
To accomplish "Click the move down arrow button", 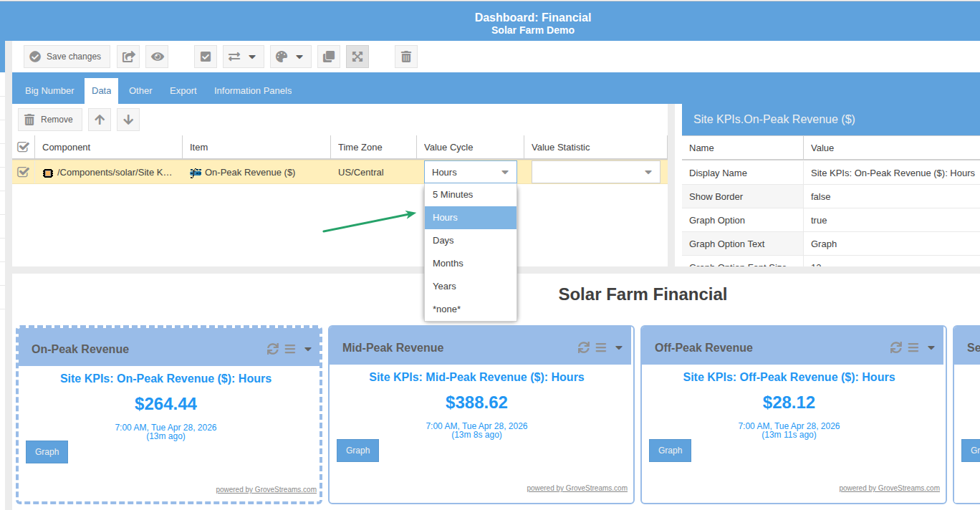I will (x=128, y=120).
